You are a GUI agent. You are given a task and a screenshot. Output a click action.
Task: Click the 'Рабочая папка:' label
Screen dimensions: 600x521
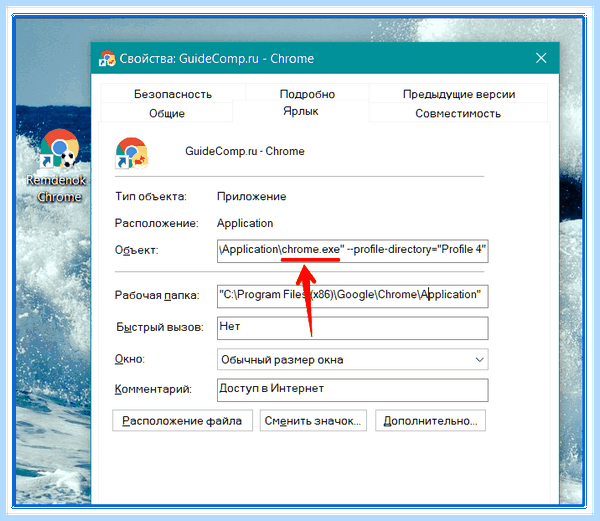[x=157, y=295]
